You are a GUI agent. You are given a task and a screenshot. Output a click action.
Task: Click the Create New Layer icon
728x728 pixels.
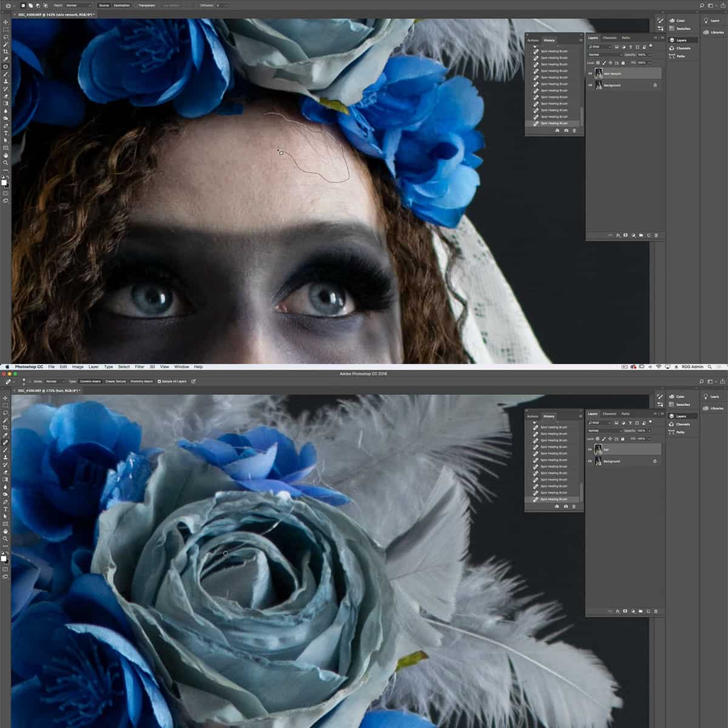tap(649, 235)
